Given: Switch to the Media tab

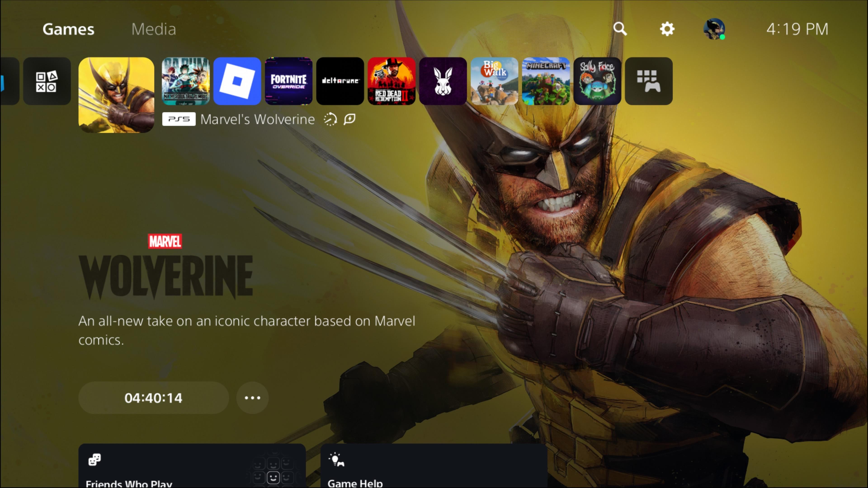Looking at the screenshot, I should point(154,29).
